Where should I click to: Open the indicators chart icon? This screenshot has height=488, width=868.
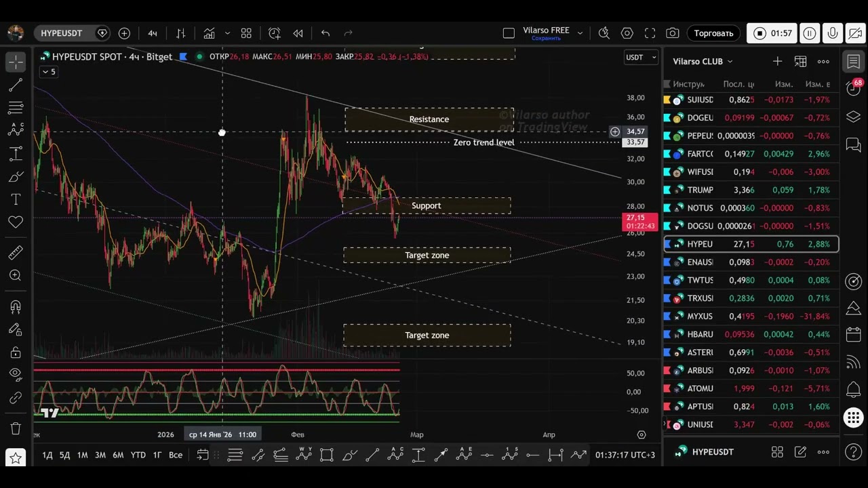pyautogui.click(x=209, y=33)
